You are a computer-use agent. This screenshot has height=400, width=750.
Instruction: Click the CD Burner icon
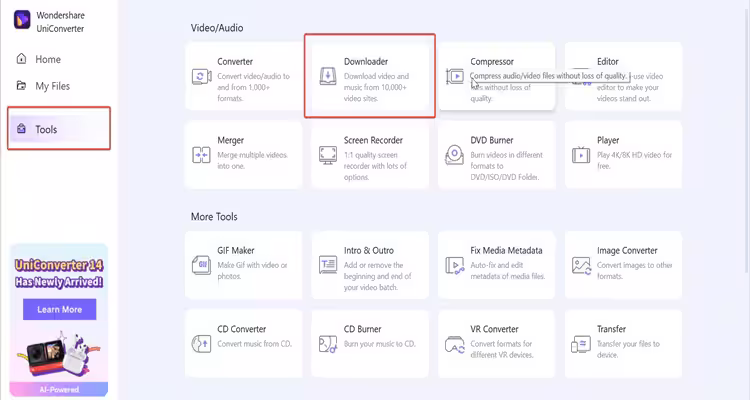(x=328, y=344)
